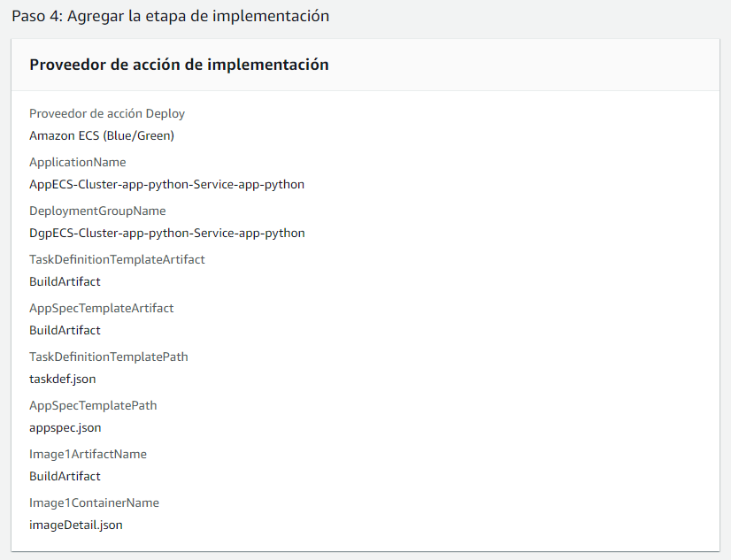Select the value 'Amazon ECS (Blue/Green)'
The image size is (731, 560).
click(x=102, y=135)
